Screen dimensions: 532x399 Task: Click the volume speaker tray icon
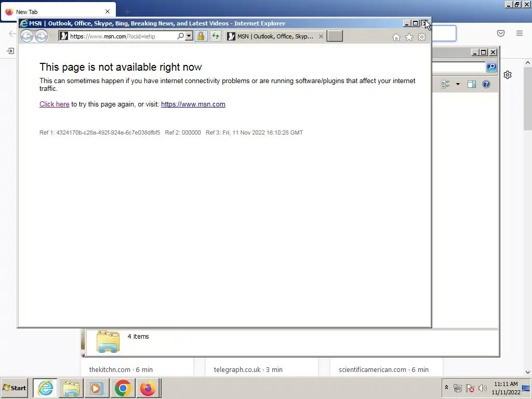point(482,388)
